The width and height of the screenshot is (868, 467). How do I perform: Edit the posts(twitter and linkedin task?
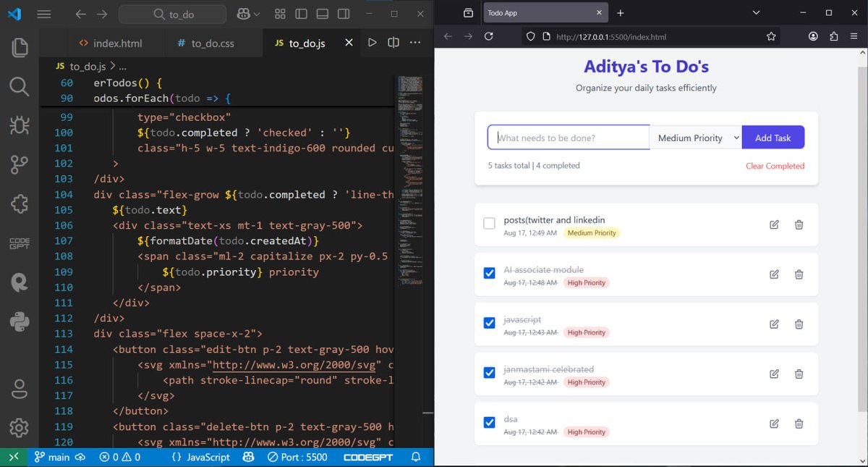(x=774, y=224)
